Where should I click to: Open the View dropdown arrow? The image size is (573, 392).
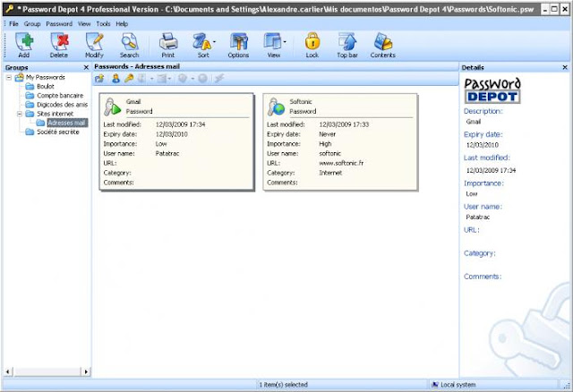point(285,42)
